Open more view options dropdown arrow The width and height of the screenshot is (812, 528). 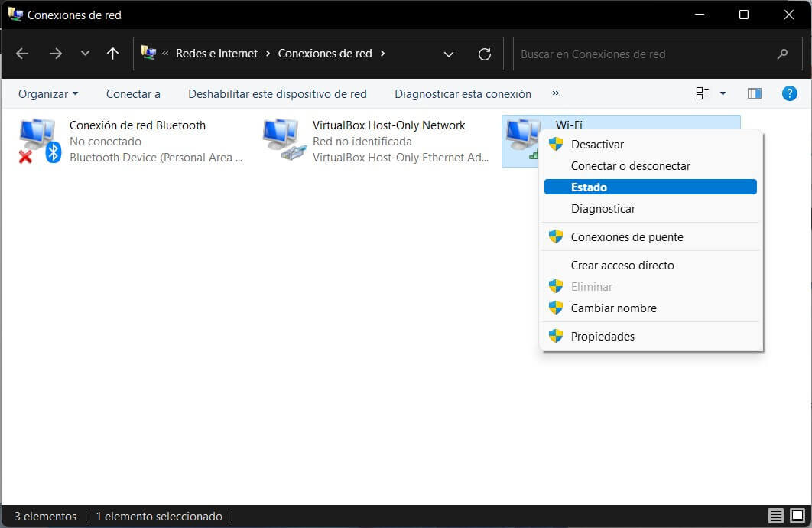click(x=723, y=93)
